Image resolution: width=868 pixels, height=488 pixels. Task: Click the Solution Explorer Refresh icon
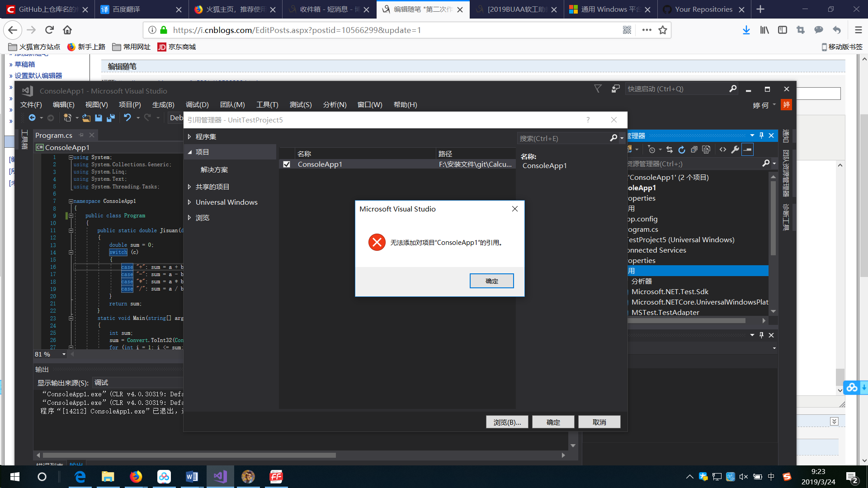[682, 150]
